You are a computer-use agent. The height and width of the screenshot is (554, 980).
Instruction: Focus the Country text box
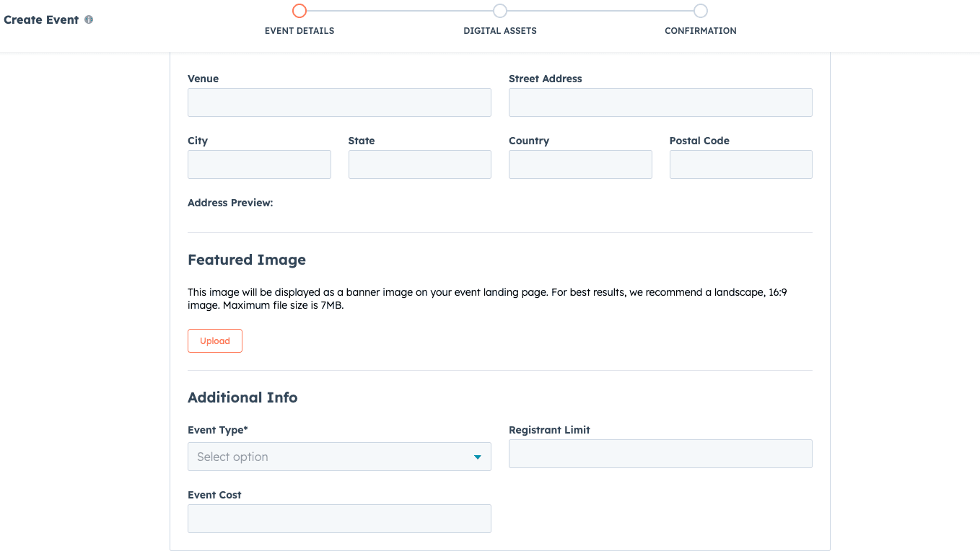click(x=580, y=164)
